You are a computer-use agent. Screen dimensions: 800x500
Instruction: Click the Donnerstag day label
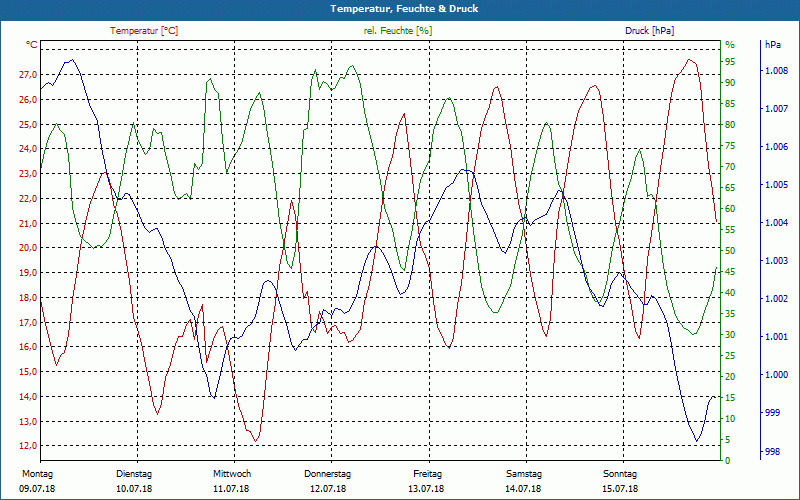click(328, 474)
